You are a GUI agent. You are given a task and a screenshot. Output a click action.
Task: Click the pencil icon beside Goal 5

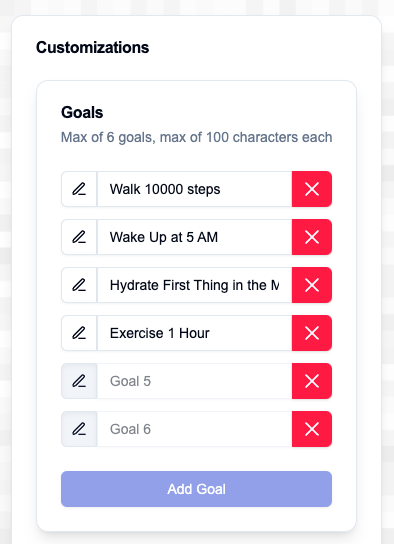(x=79, y=381)
